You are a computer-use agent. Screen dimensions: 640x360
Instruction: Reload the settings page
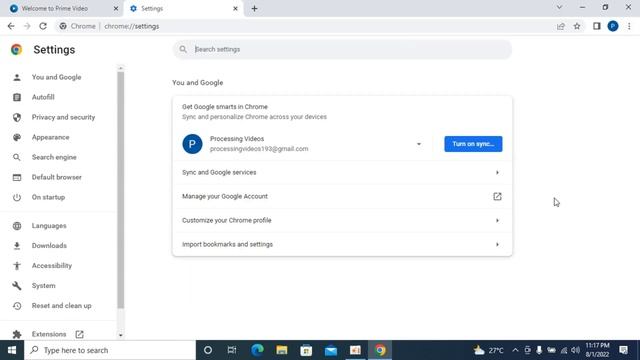[43, 26]
